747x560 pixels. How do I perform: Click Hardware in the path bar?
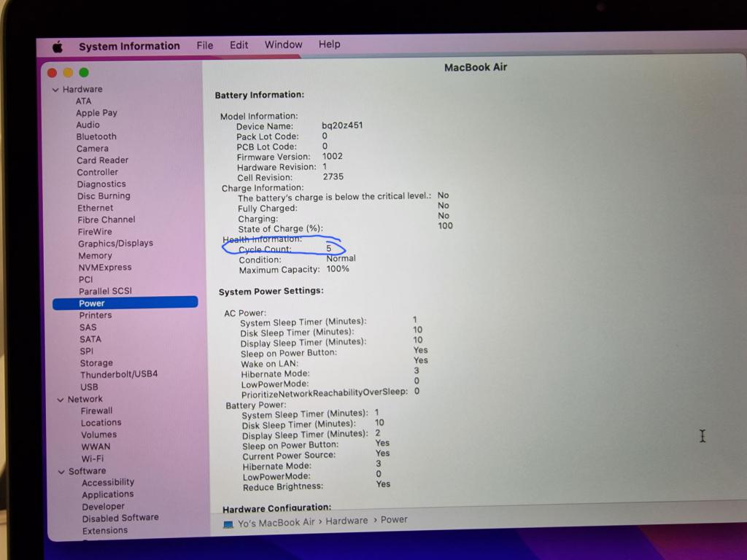point(347,521)
